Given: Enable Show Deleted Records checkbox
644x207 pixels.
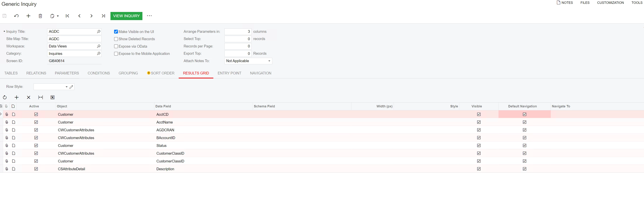Looking at the screenshot, I should click(116, 39).
